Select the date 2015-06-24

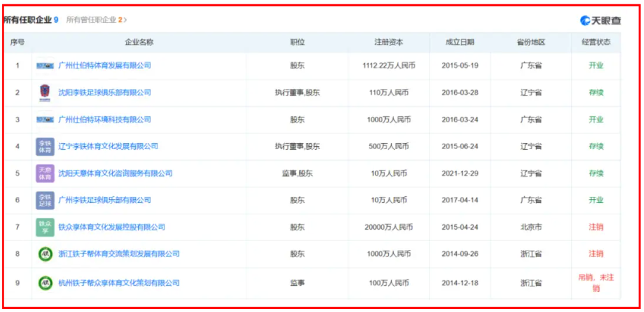coord(460,146)
